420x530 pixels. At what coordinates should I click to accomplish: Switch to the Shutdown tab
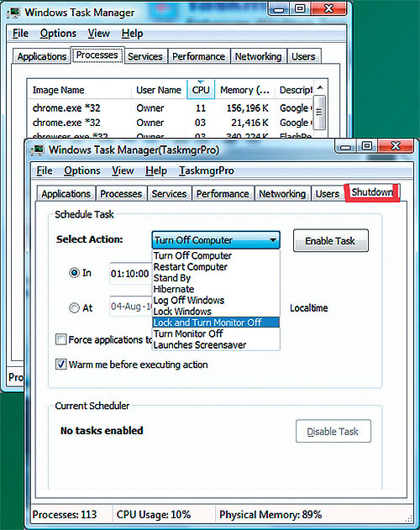tap(372, 192)
